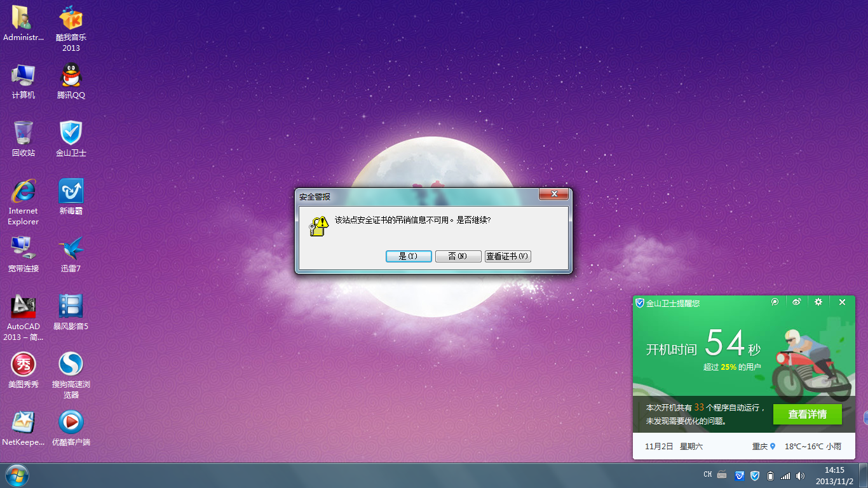Click 查看详情 in the 金山卫士 popup
Image resolution: width=868 pixels, height=488 pixels.
pos(808,414)
